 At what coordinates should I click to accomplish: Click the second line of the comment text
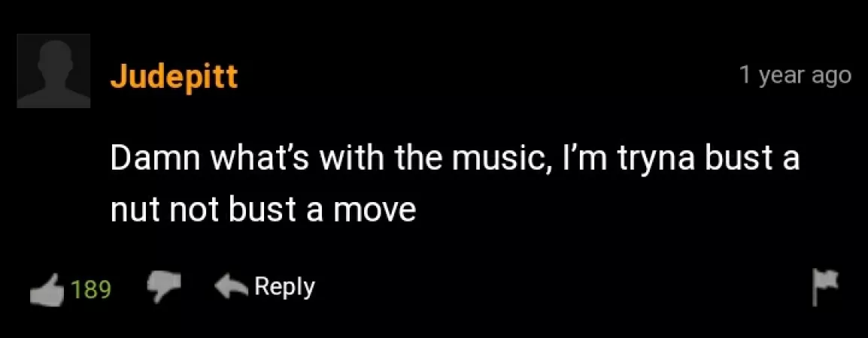pos(263,210)
